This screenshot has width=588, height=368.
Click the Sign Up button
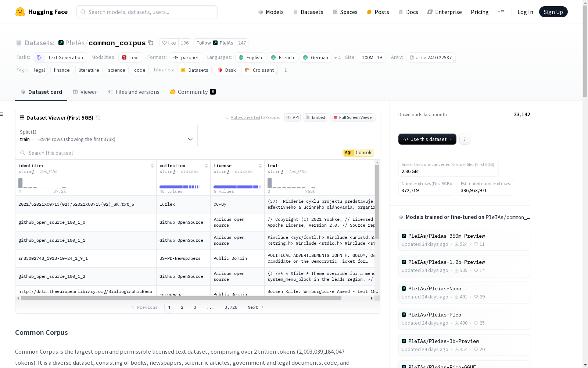553,12
